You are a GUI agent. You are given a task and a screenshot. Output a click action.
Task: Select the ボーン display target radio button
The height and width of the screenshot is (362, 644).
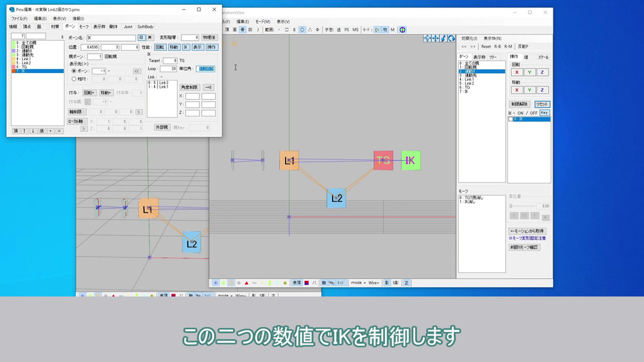coord(74,71)
